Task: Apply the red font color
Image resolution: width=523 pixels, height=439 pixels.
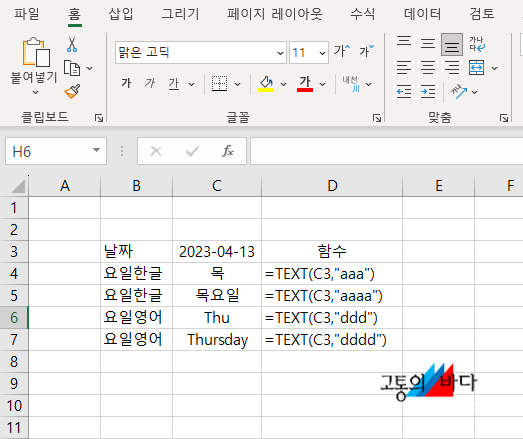Action: coord(305,84)
